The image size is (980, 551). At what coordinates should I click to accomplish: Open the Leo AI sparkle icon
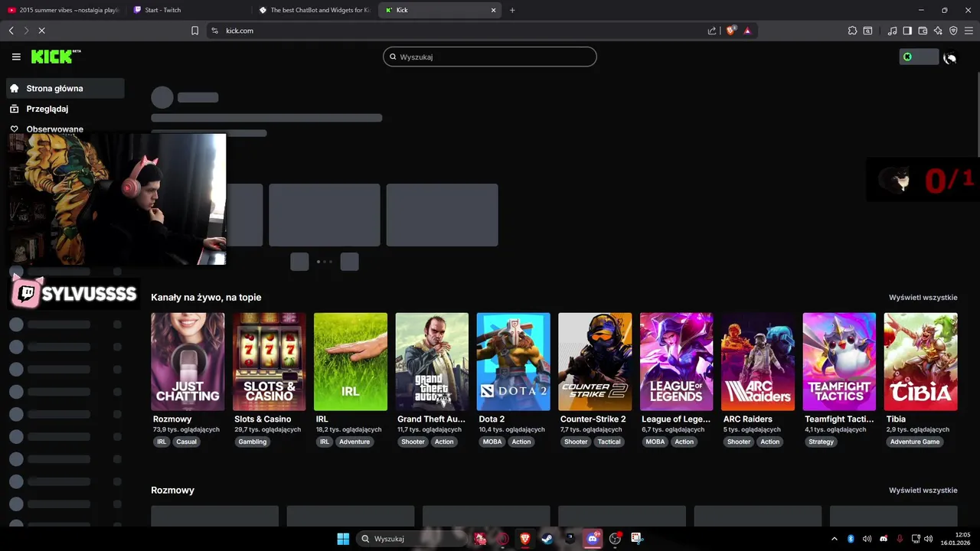pyautogui.click(x=938, y=31)
